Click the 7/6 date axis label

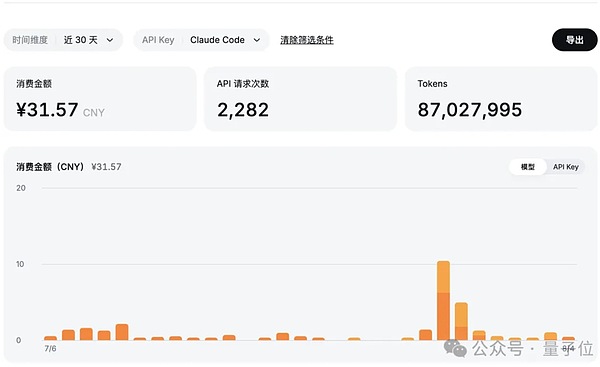50,348
